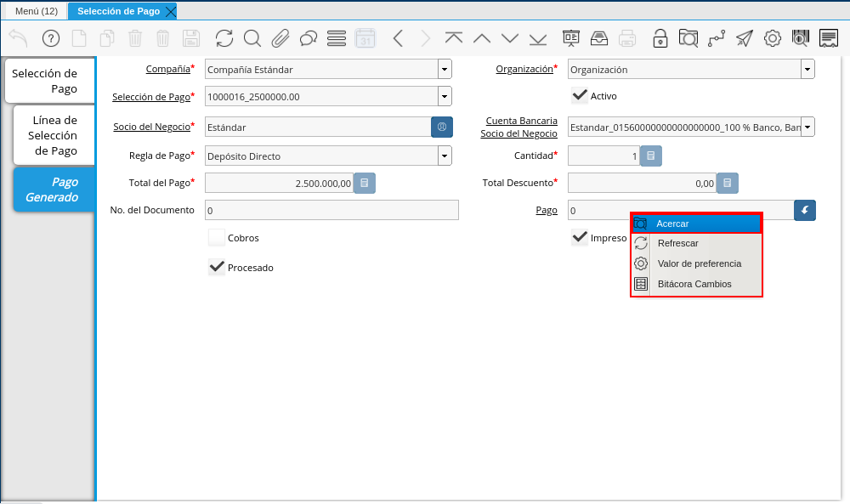
Task: Toggle the Activo checkbox
Action: (581, 95)
